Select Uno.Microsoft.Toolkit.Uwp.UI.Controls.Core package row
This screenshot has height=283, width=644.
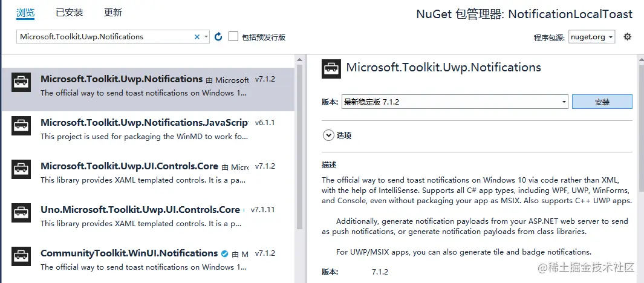point(148,220)
